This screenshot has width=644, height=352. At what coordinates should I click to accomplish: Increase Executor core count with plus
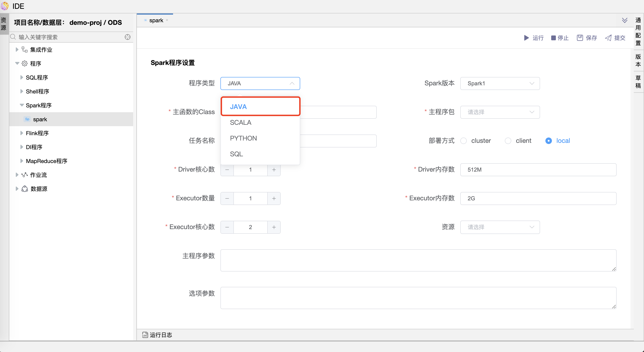(274, 227)
